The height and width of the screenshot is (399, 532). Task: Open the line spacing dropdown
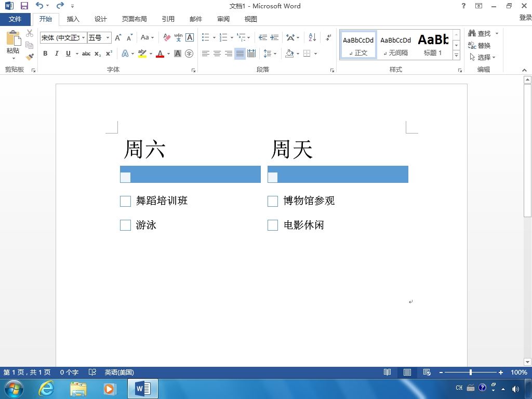(x=270, y=54)
